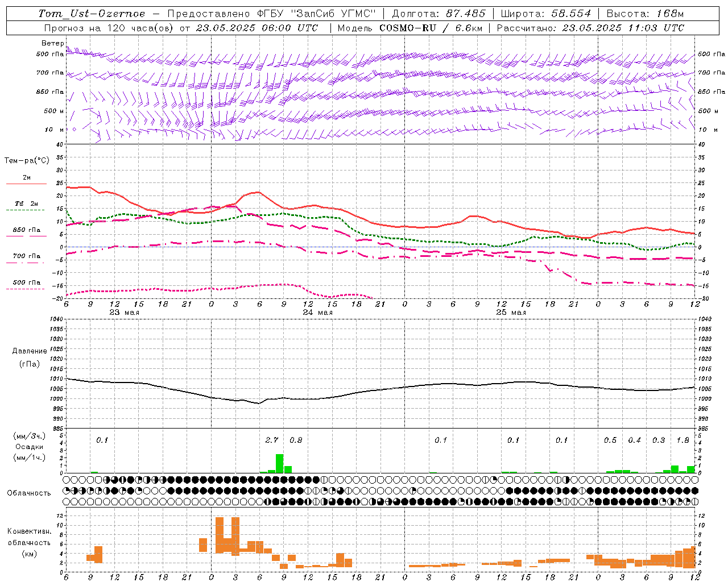Click the 0.3 precipitation total value
The width and height of the screenshot is (728, 582).
tap(659, 440)
